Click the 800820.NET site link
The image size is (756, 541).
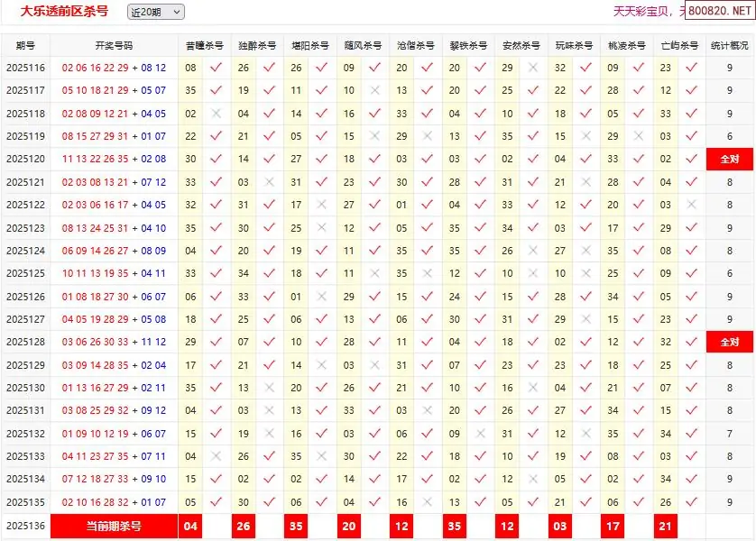click(x=719, y=12)
